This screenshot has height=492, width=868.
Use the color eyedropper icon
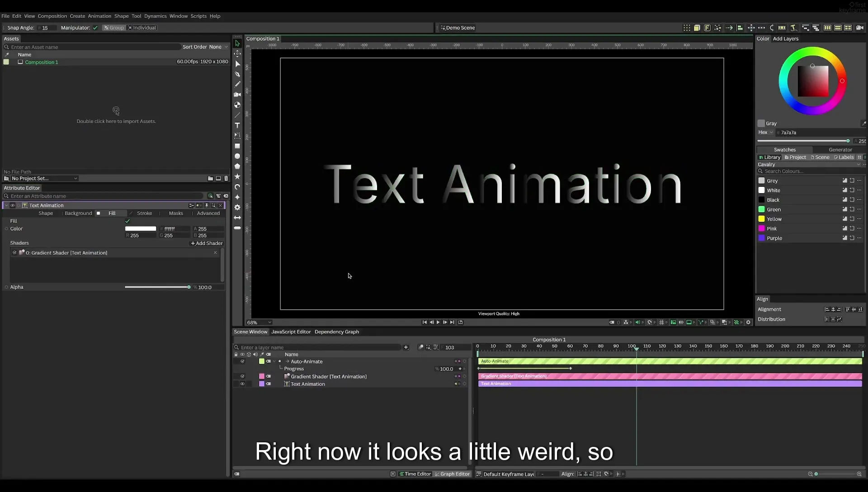pos(863,123)
